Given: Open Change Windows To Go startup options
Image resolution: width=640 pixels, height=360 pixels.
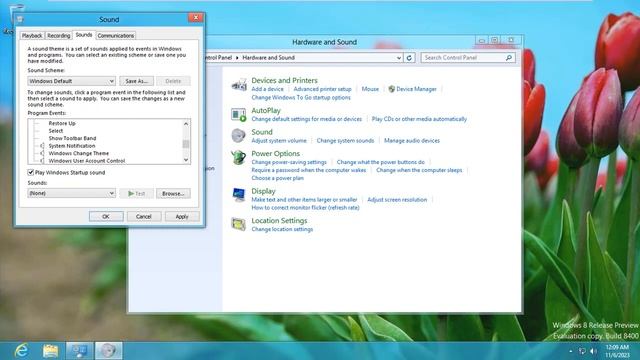Looking at the screenshot, I should click(301, 98).
